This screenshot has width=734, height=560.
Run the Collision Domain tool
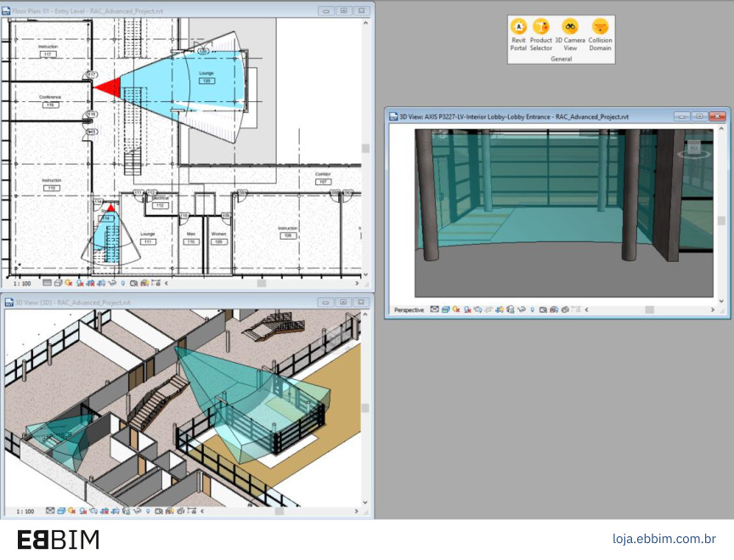click(x=600, y=35)
